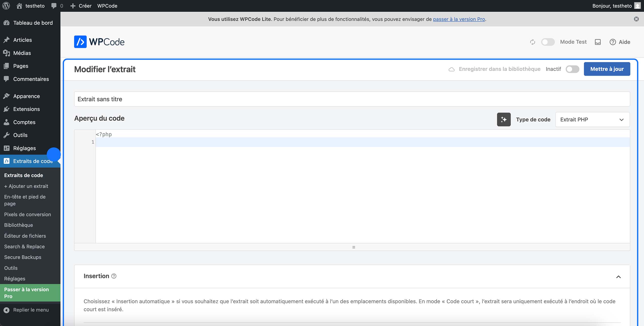This screenshot has height=326, width=644.
Task: Click the refresh sync icon near Mode Test
Action: tap(532, 42)
